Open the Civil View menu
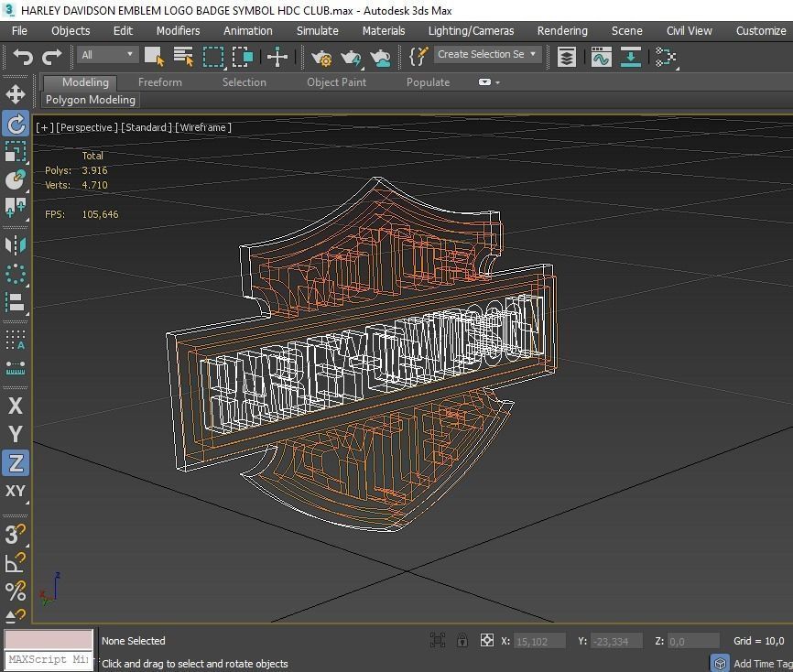Image resolution: width=793 pixels, height=672 pixels. 689,30
